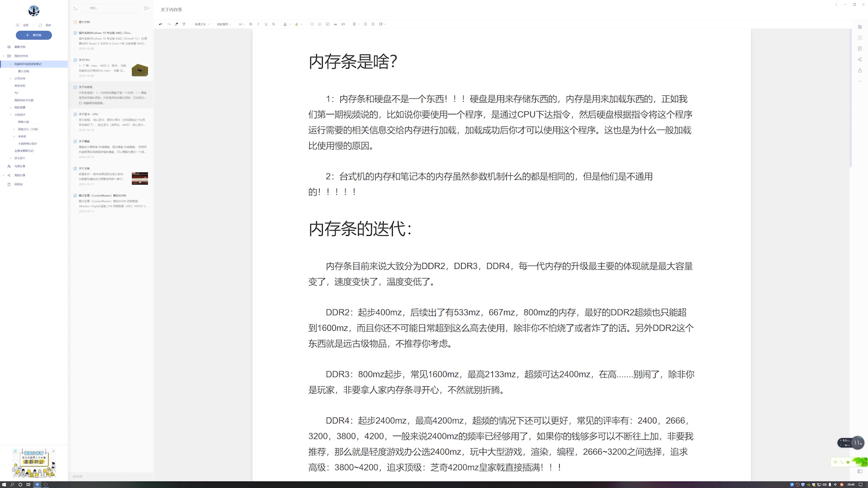Switch to 最新文档 recent documents view
This screenshot has width=868, height=488.
tap(20, 47)
